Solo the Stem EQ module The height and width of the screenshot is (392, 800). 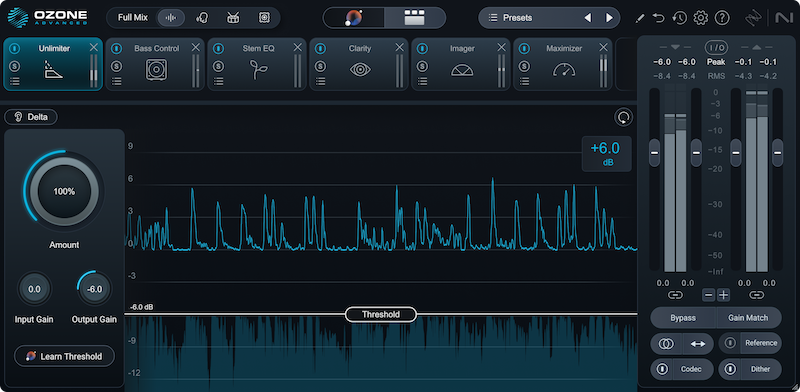tap(218, 66)
